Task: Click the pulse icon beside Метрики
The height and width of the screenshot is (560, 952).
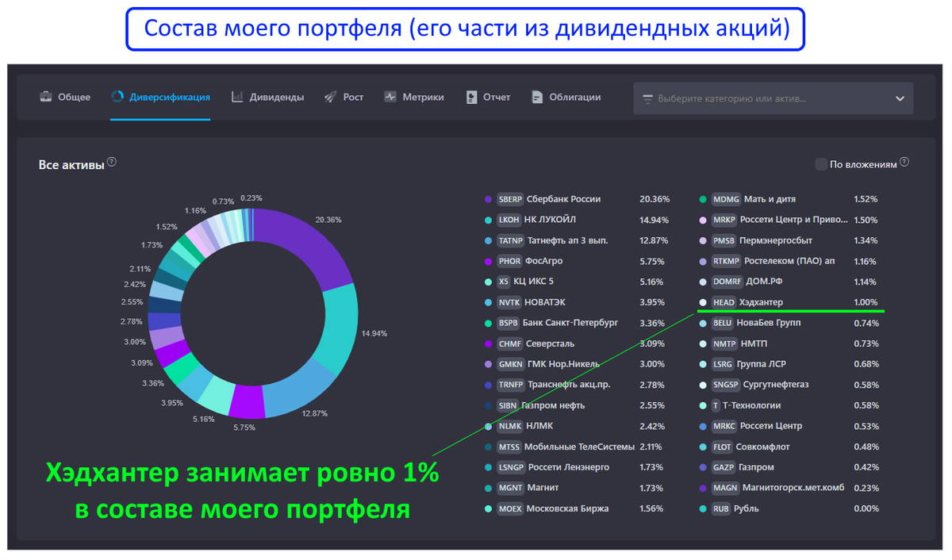Action: tap(390, 98)
